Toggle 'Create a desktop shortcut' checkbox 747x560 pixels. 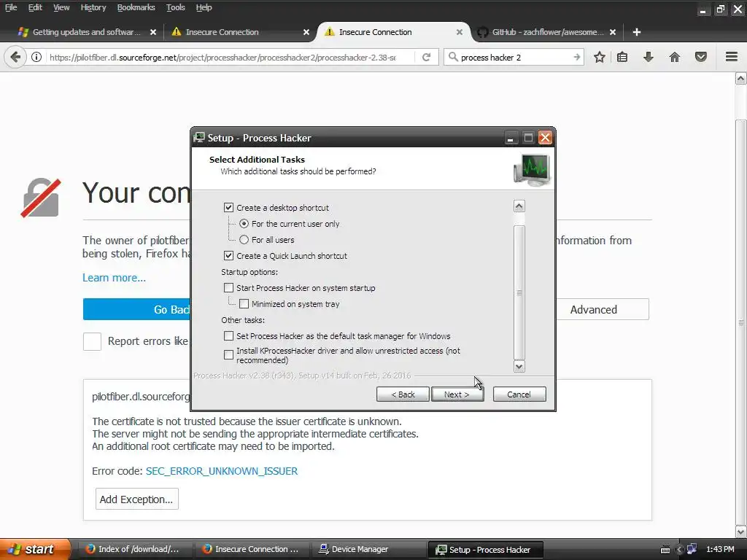coord(228,208)
